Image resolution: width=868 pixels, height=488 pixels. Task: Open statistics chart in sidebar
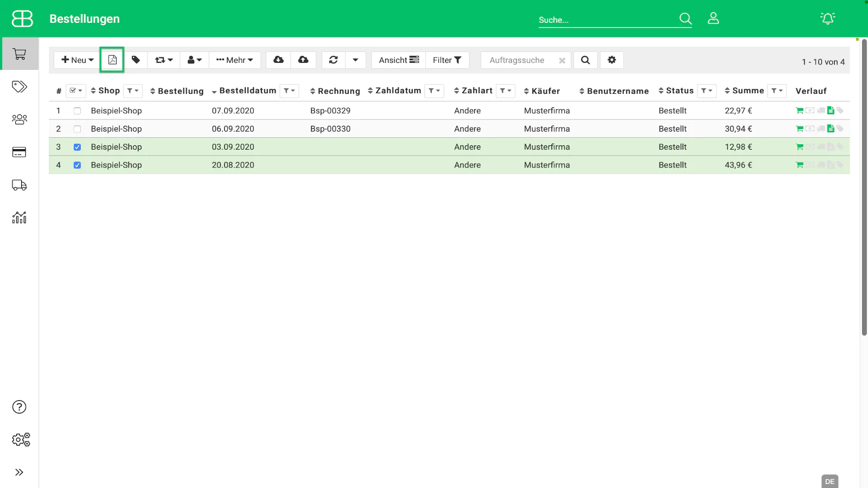coord(20,218)
